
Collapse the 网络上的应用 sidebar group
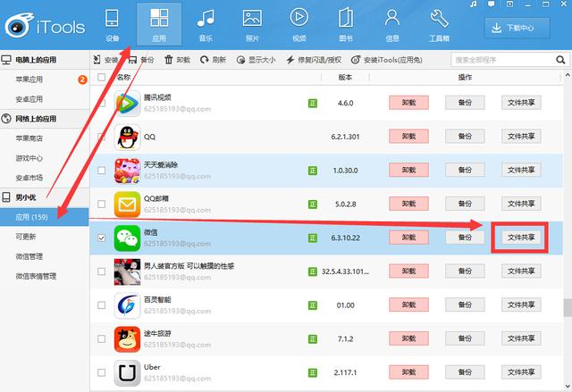(7, 118)
